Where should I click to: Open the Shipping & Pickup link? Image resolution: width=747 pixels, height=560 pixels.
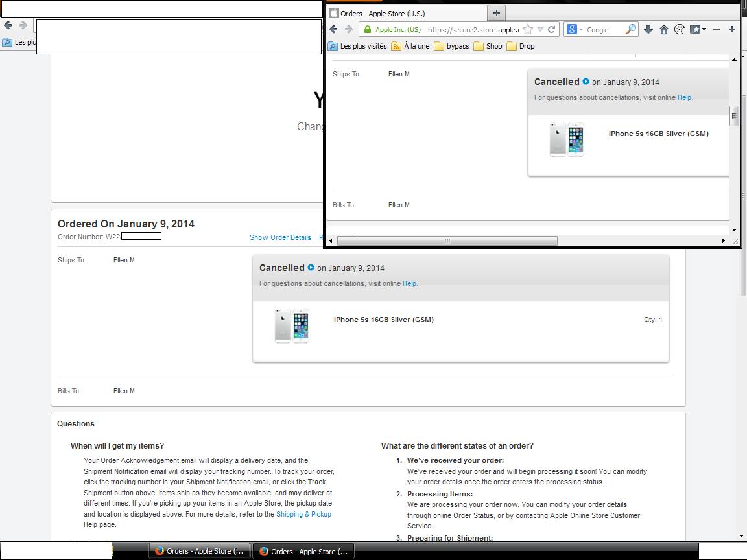pos(303,514)
